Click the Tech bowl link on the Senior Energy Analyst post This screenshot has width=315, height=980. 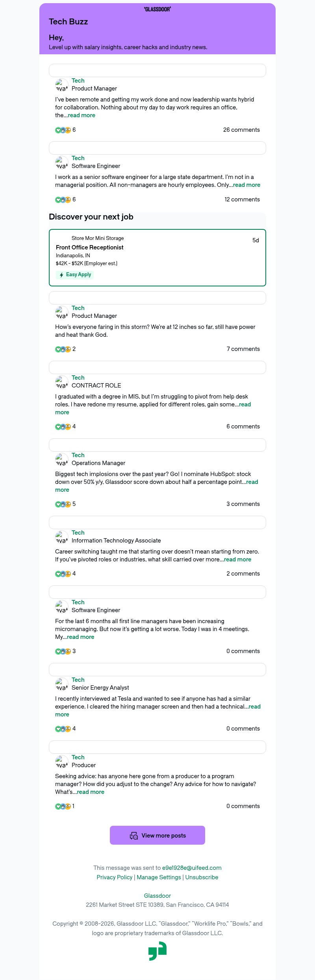click(78, 679)
